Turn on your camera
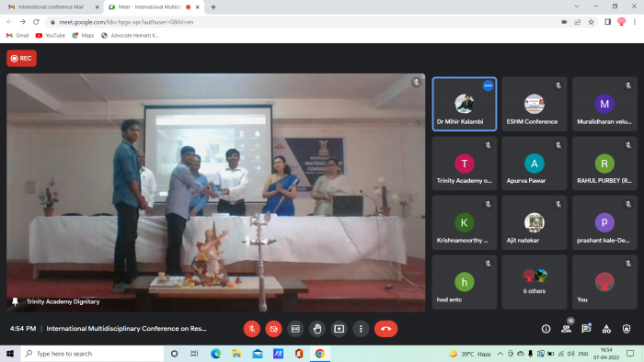 pyautogui.click(x=273, y=329)
